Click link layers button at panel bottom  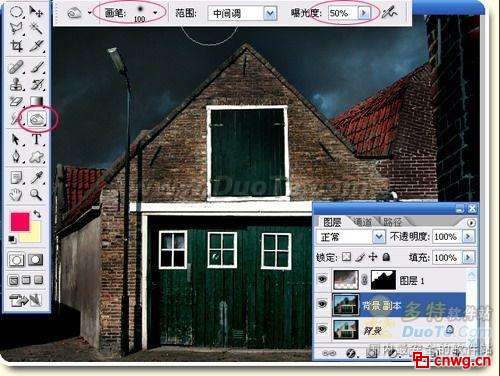coord(329,353)
